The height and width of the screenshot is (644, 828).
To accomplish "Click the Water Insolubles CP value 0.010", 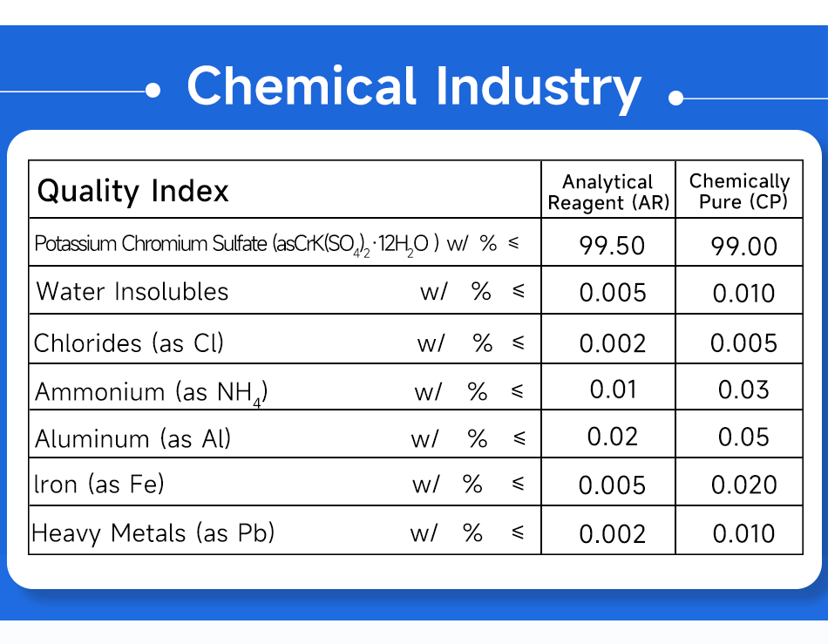I will 743,294.
